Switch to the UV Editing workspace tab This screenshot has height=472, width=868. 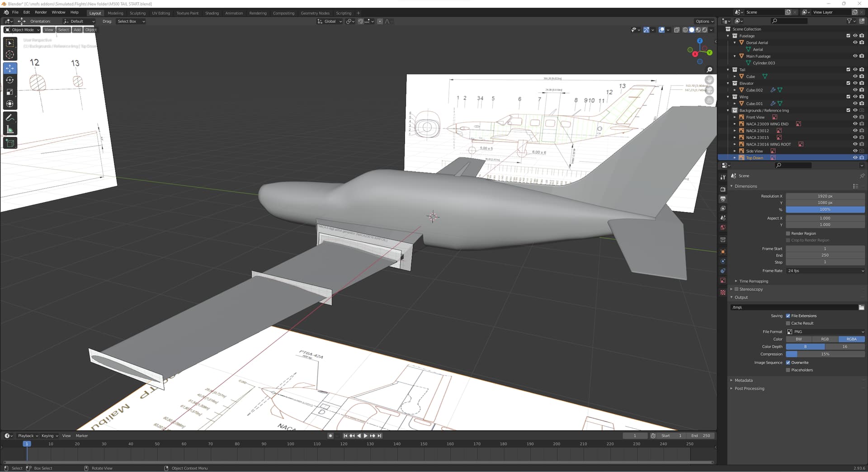click(x=161, y=13)
